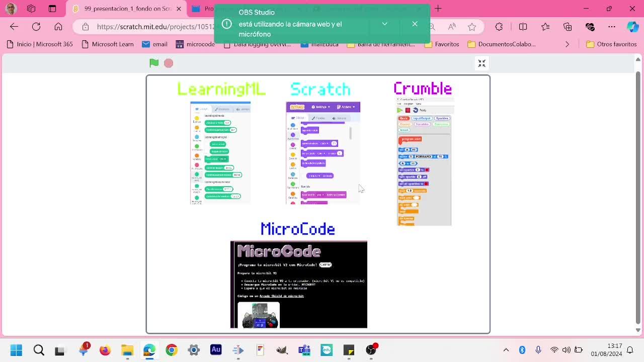Open the read aloud tool

tap(452, 27)
